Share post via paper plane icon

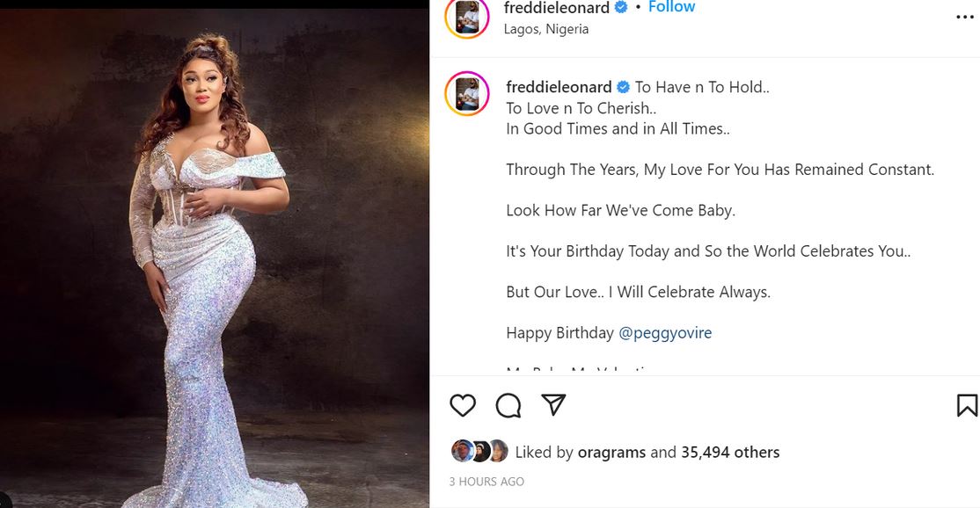coord(553,404)
